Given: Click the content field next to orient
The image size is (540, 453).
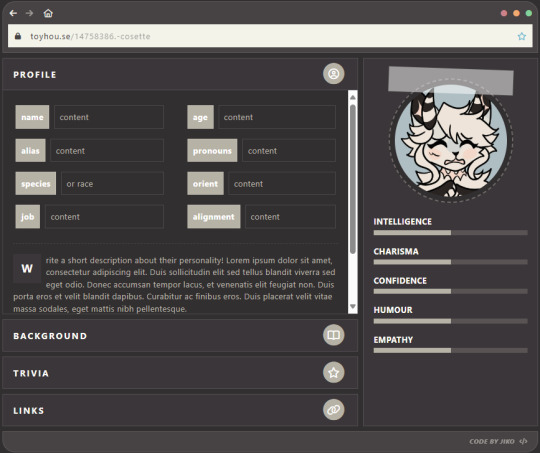Looking at the screenshot, I should pyautogui.click(x=282, y=184).
